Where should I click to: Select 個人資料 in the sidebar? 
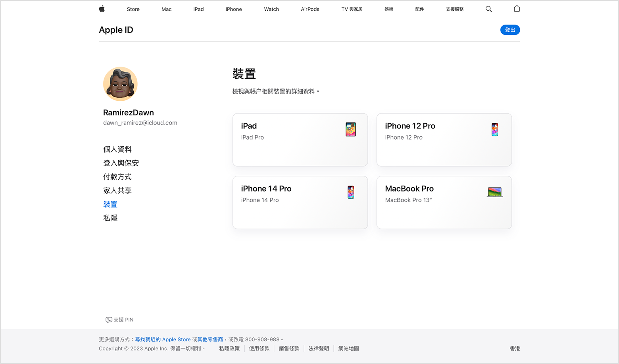pos(117,149)
